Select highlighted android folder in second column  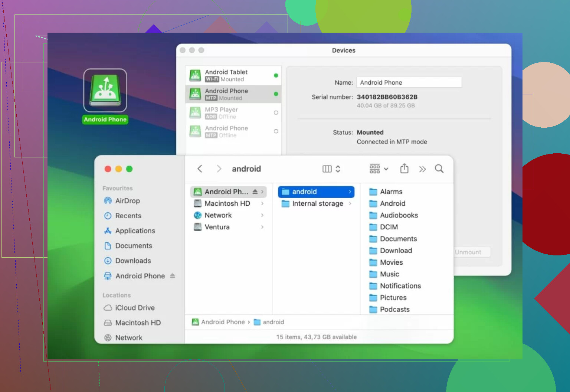(316, 192)
